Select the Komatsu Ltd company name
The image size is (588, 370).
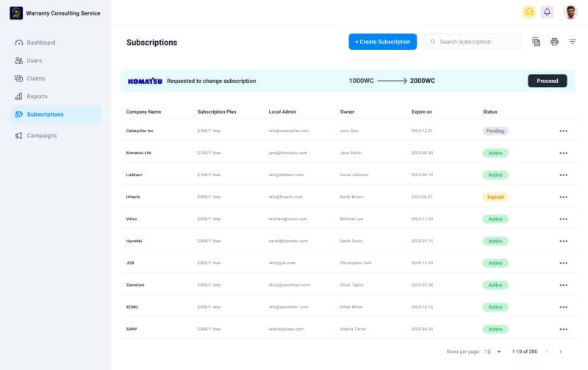pyautogui.click(x=138, y=153)
